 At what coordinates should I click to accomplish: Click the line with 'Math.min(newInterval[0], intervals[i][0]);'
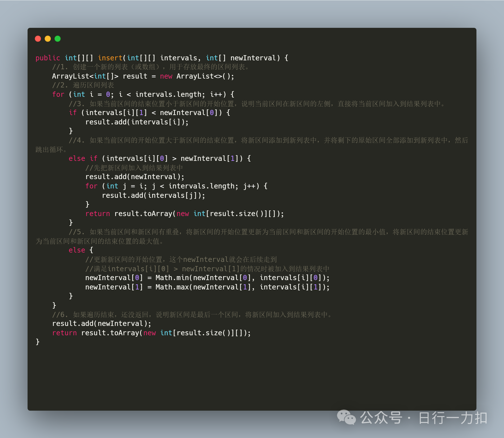(207, 278)
